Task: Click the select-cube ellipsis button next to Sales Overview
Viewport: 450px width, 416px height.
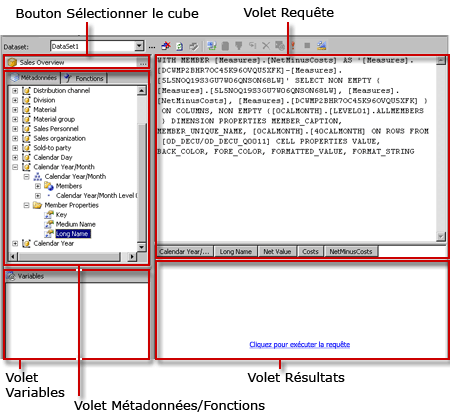Action: tap(142, 62)
